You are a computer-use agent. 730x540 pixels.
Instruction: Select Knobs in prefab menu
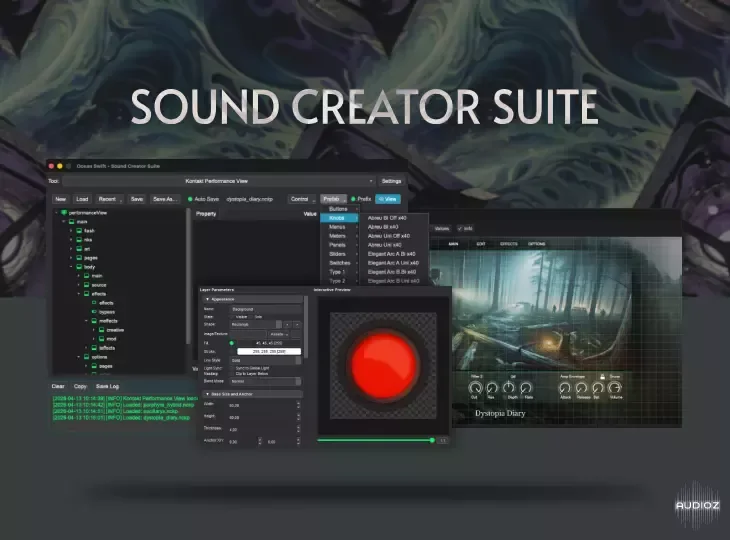339,218
